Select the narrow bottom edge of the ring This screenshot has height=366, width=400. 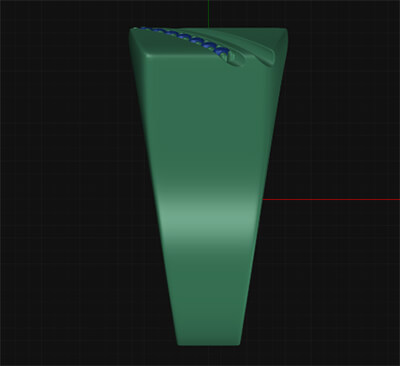[208, 343]
